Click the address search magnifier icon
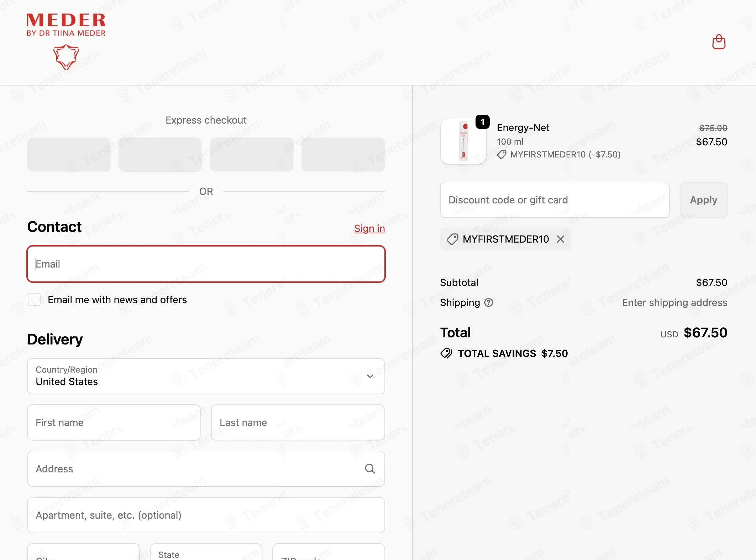 (370, 469)
